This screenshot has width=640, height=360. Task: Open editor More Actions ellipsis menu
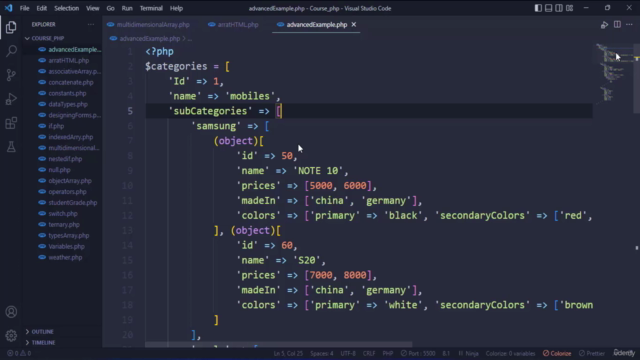click(x=629, y=24)
